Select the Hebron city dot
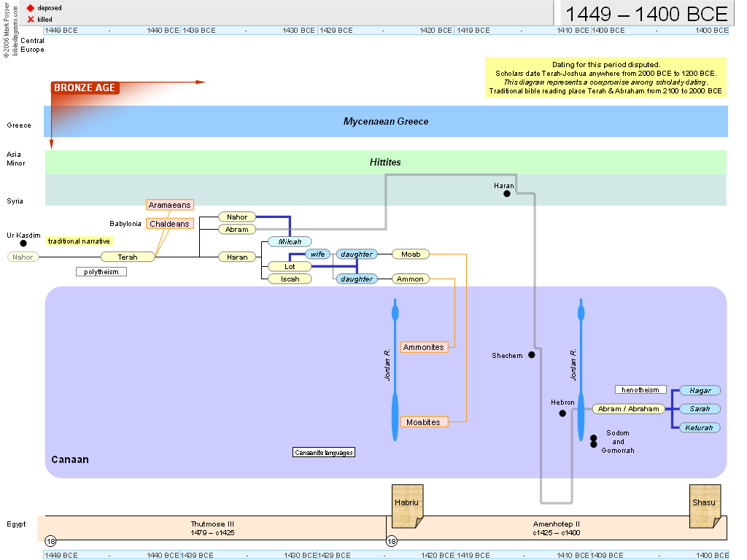Screen dimensions: 747x560 coord(562,413)
